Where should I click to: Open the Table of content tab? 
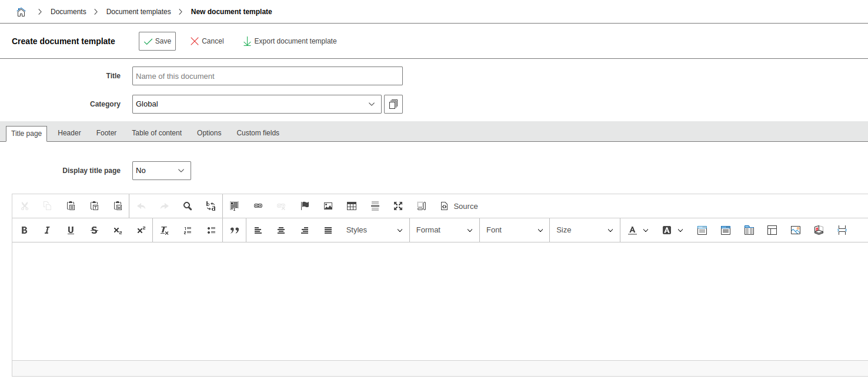coord(157,133)
